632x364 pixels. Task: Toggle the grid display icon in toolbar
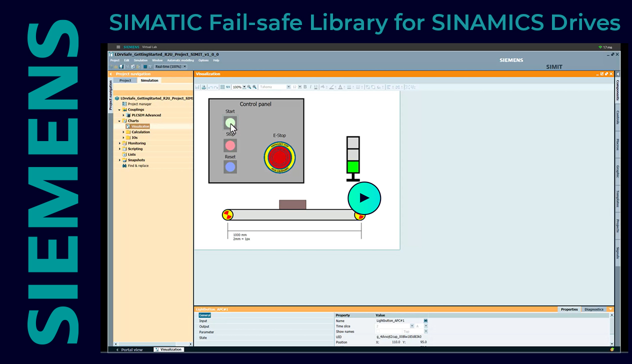click(222, 87)
